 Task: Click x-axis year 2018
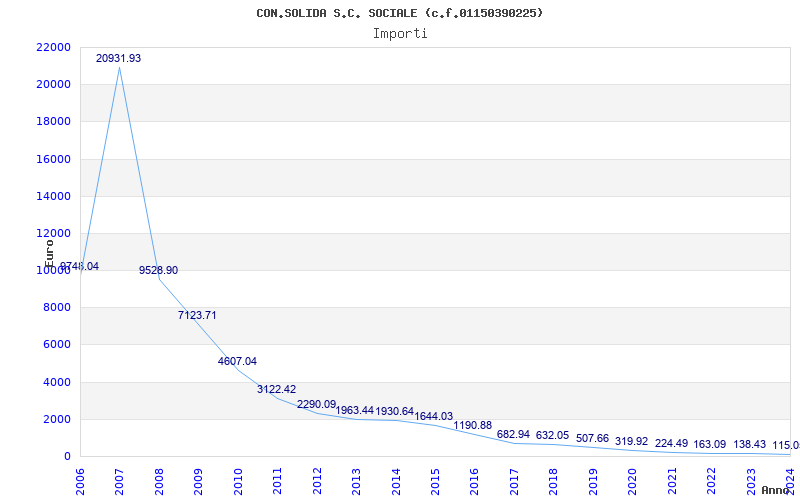[x=553, y=481]
